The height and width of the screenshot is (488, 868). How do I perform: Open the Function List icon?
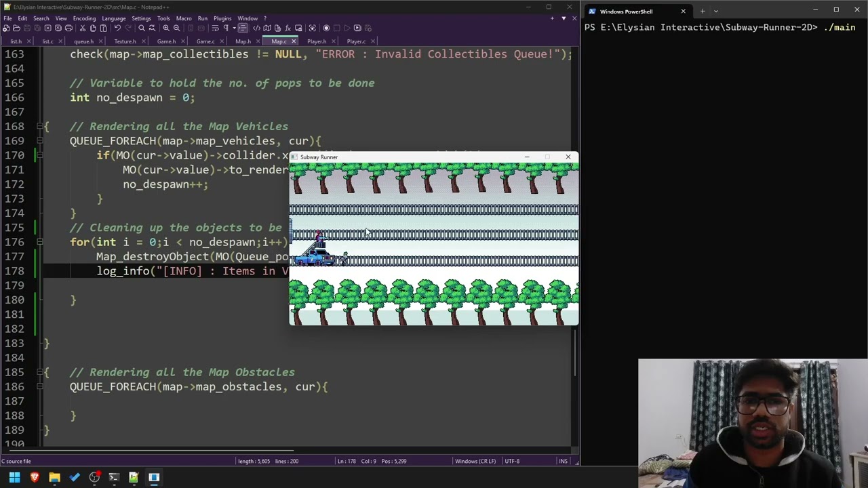click(288, 28)
